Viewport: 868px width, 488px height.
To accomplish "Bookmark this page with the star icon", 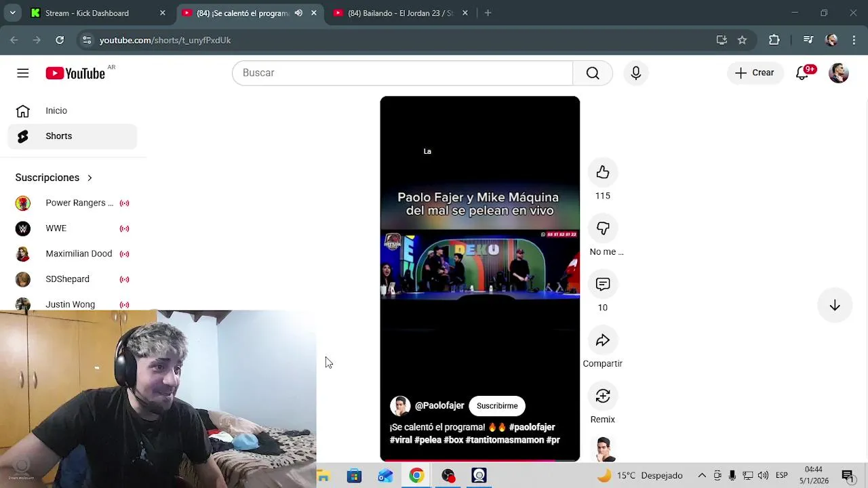I will [742, 40].
